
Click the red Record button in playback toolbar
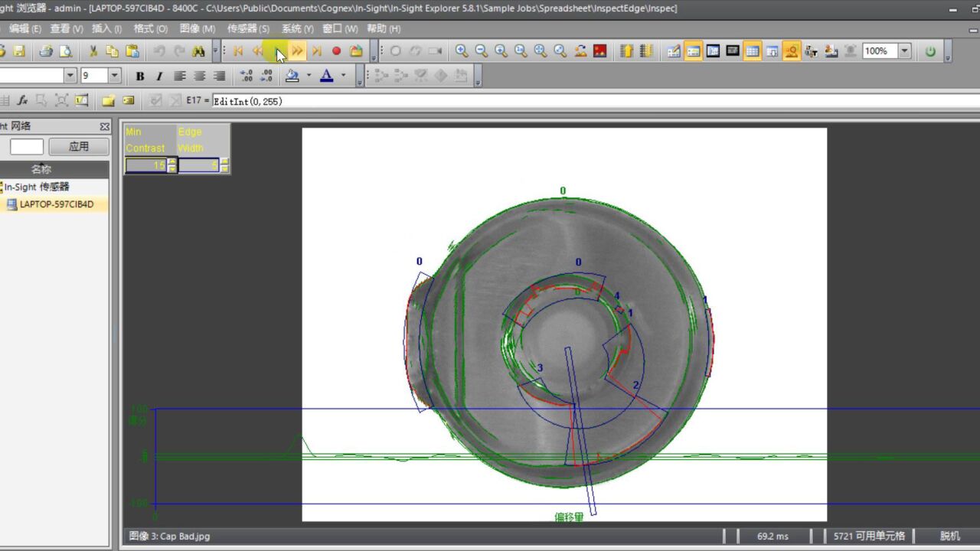[336, 51]
